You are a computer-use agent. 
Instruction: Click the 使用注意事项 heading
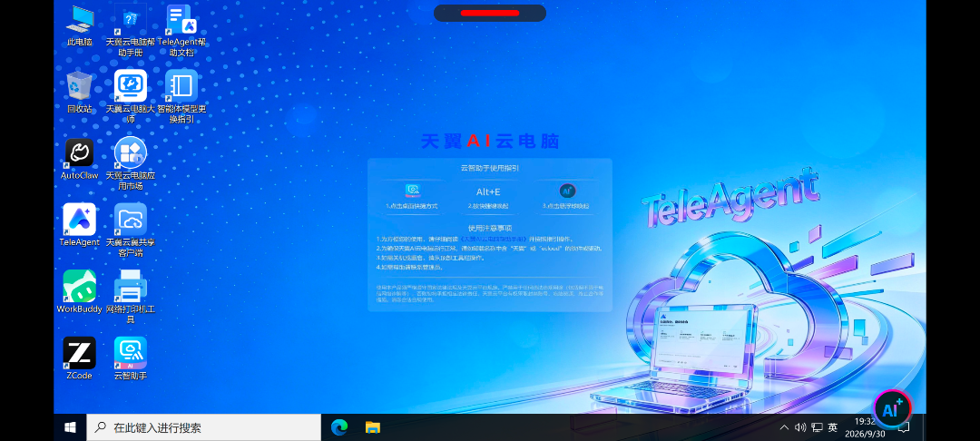click(x=489, y=228)
